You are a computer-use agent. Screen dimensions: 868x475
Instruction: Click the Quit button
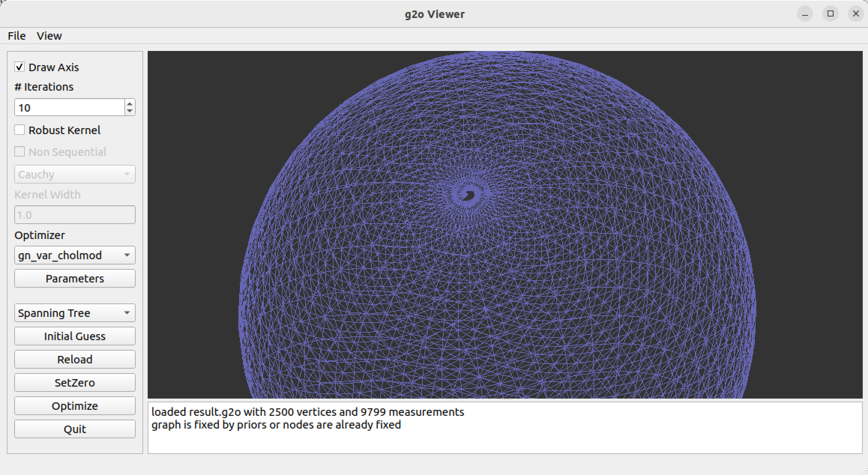[x=75, y=429]
